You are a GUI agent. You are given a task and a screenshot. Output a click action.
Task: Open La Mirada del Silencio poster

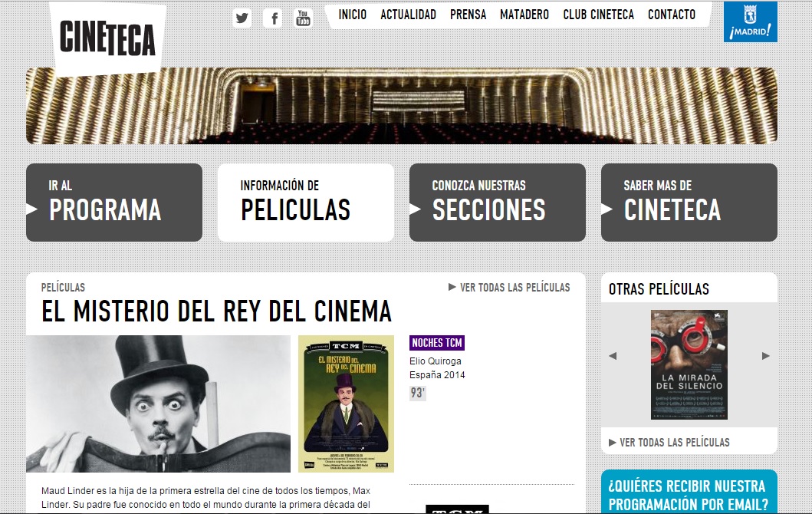tap(689, 364)
